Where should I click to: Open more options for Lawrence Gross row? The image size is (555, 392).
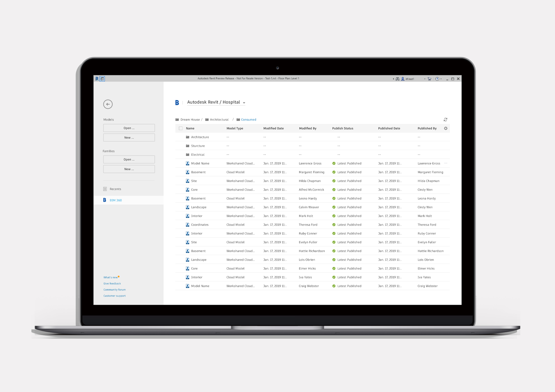446,163
